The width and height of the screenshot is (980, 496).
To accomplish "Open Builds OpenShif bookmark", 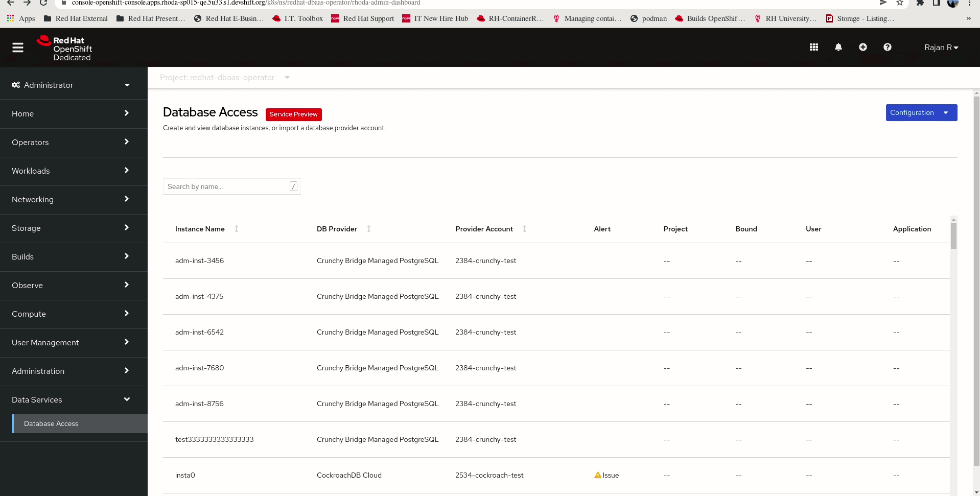I will (710, 18).
